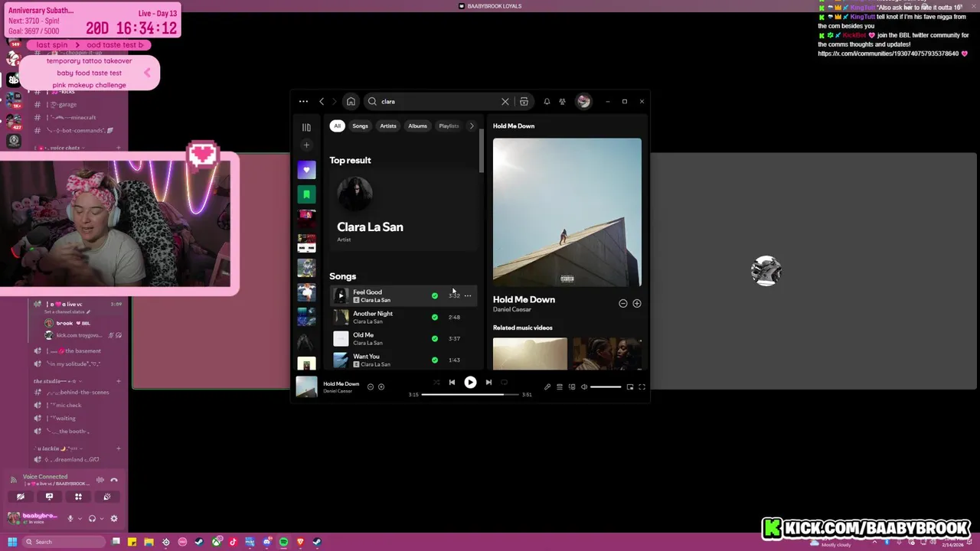The height and width of the screenshot is (551, 980).
Task: Open Discord soundboard button
Action: [x=106, y=497]
